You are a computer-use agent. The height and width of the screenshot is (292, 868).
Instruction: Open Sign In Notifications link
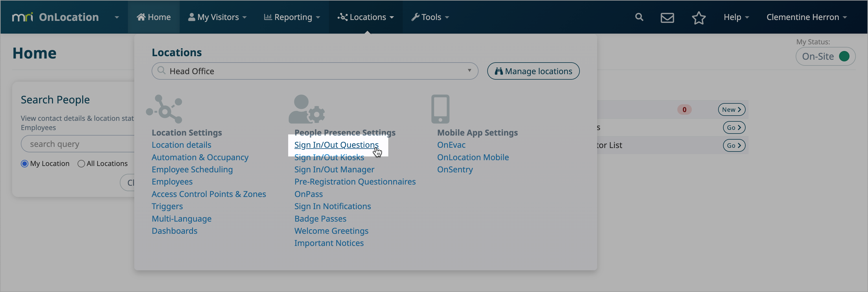pyautogui.click(x=332, y=206)
